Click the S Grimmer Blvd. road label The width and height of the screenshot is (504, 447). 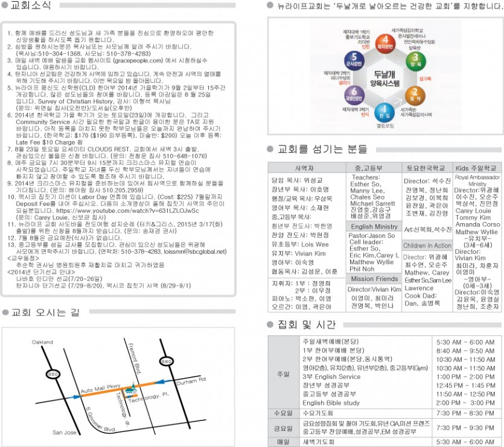coord(101,420)
